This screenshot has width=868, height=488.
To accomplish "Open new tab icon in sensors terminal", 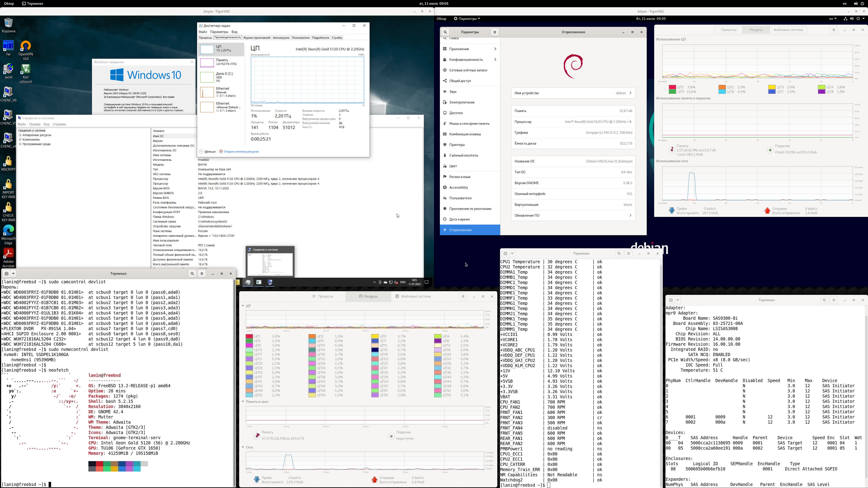I will [x=505, y=253].
